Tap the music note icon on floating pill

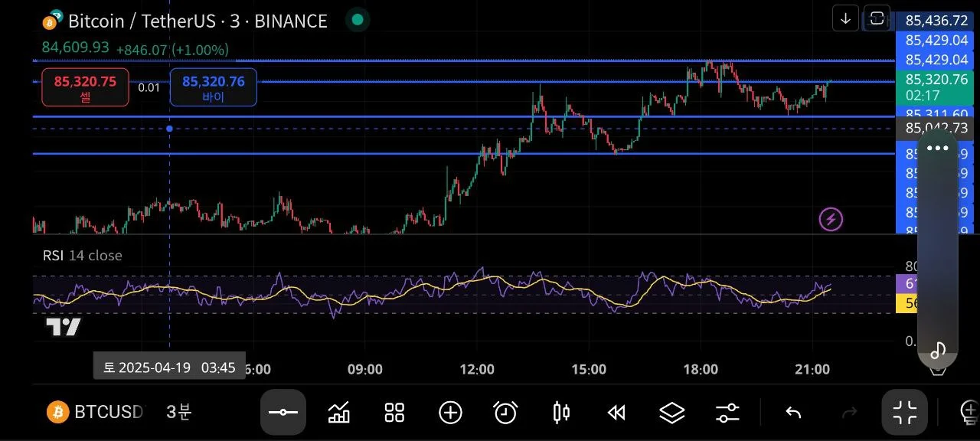click(938, 350)
